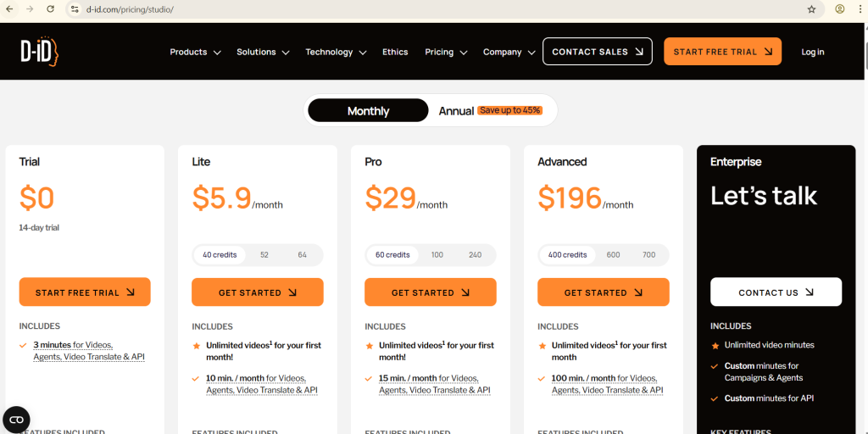This screenshot has width=868, height=434.
Task: Open the Solutions dropdown menu
Action: pyautogui.click(x=263, y=52)
